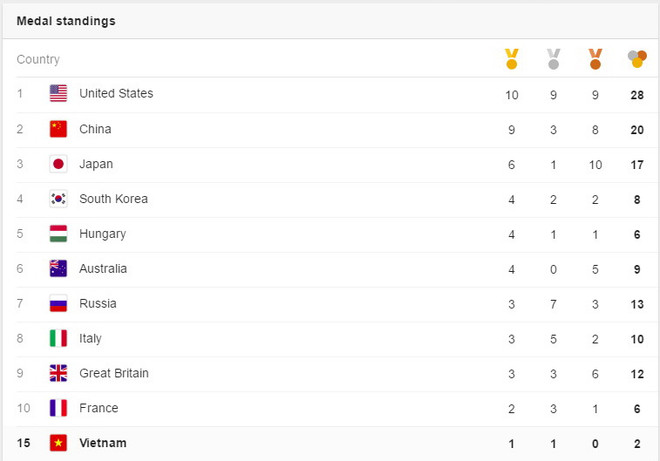Open the Great Britain entry
This screenshot has width=660, height=461.
[114, 374]
